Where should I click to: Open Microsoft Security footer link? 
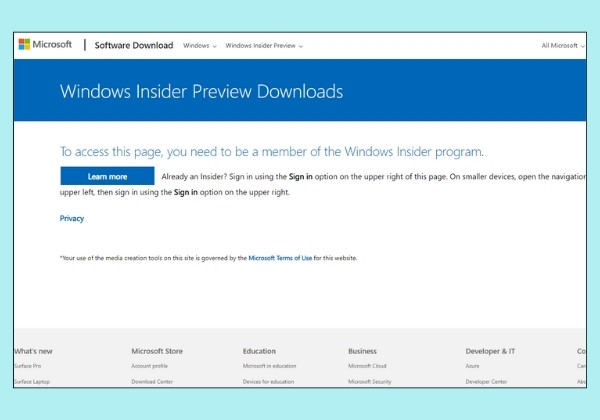click(x=370, y=381)
